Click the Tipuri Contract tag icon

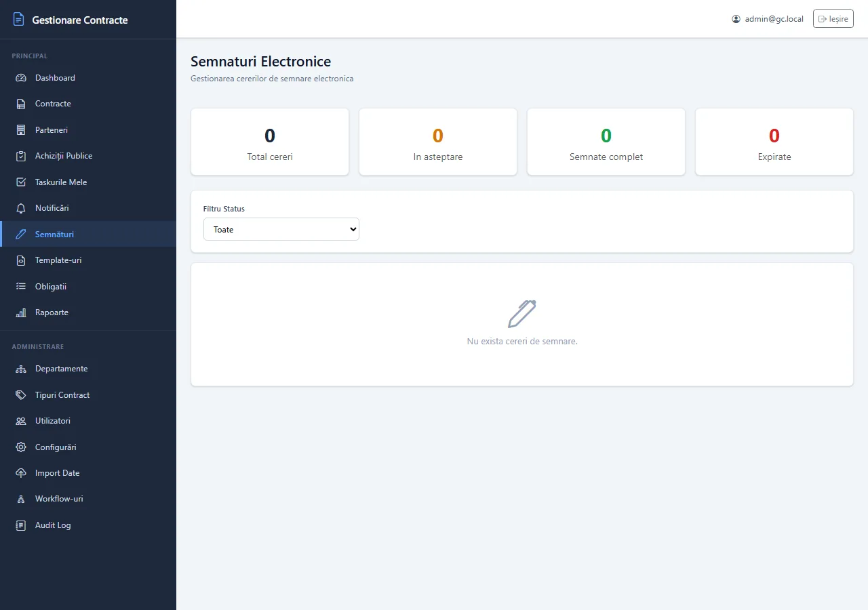(x=21, y=395)
